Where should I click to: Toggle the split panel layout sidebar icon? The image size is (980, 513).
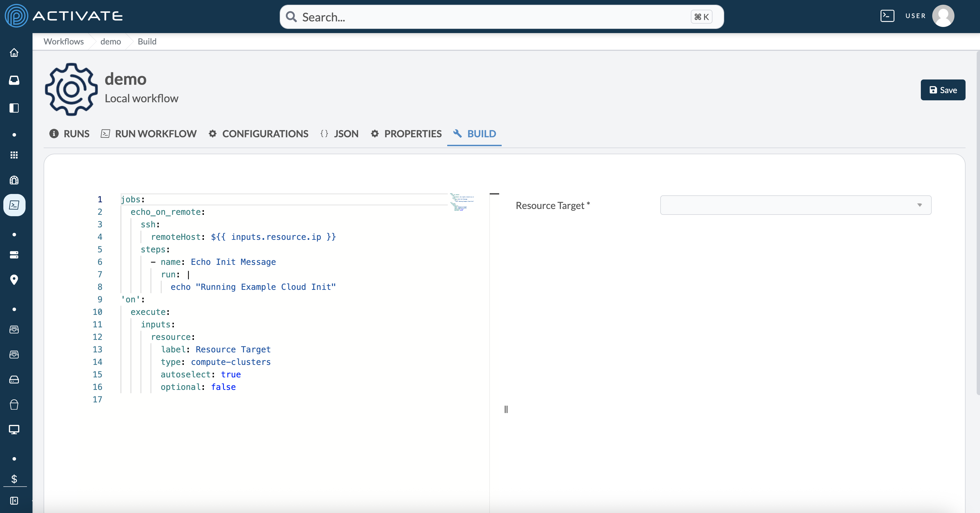[x=14, y=108]
